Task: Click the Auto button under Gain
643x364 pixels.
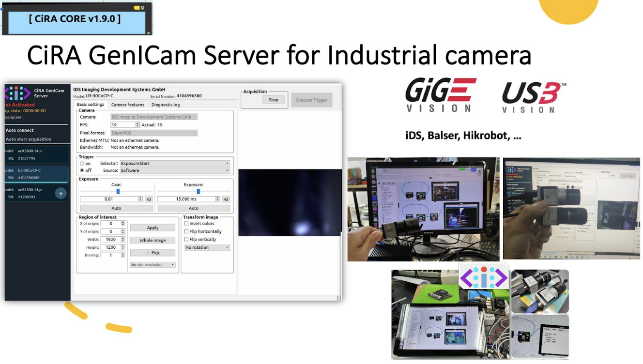Action: tap(116, 208)
